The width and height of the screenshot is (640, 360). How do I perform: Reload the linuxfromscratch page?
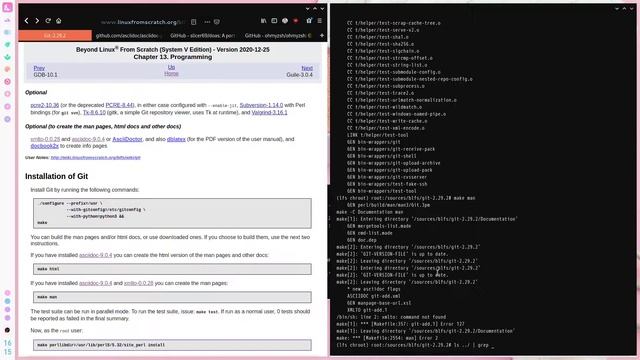[48, 21]
